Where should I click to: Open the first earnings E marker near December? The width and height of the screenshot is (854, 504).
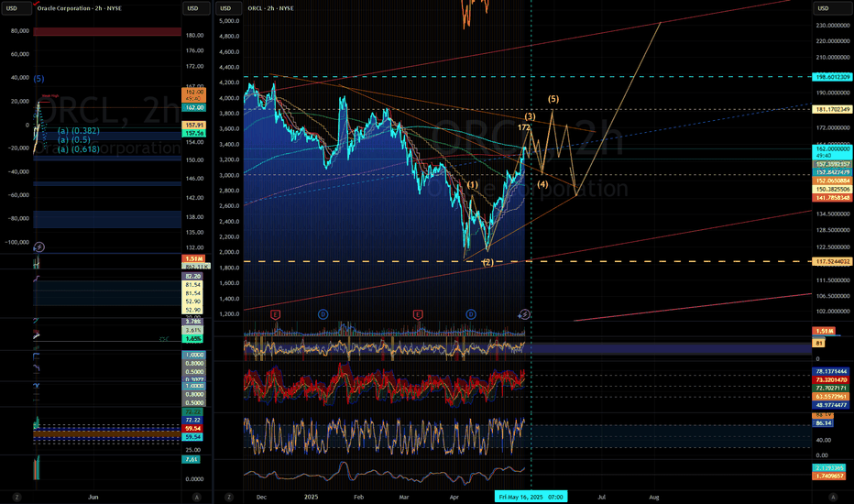[x=275, y=314]
